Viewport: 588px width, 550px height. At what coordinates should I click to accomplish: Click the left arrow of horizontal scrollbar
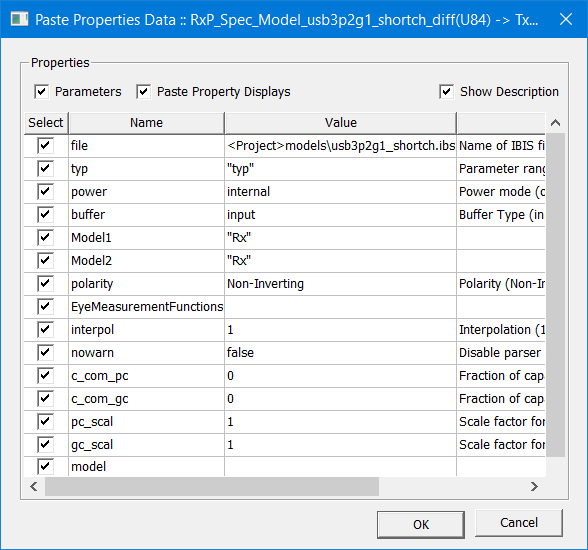tap(34, 487)
